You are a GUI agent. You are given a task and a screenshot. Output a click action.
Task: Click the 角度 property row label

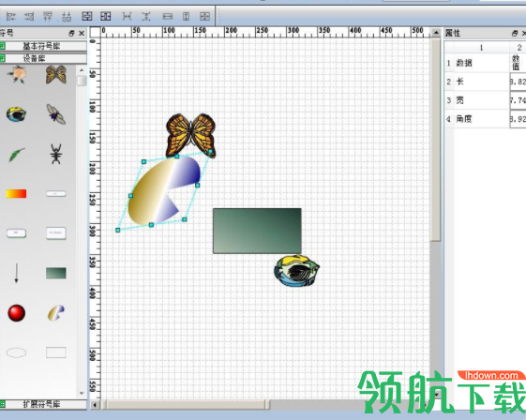tap(481, 119)
